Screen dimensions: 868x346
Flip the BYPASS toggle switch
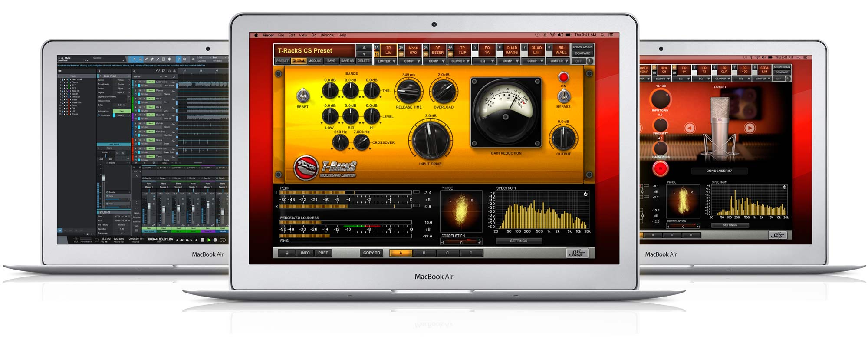tap(563, 96)
